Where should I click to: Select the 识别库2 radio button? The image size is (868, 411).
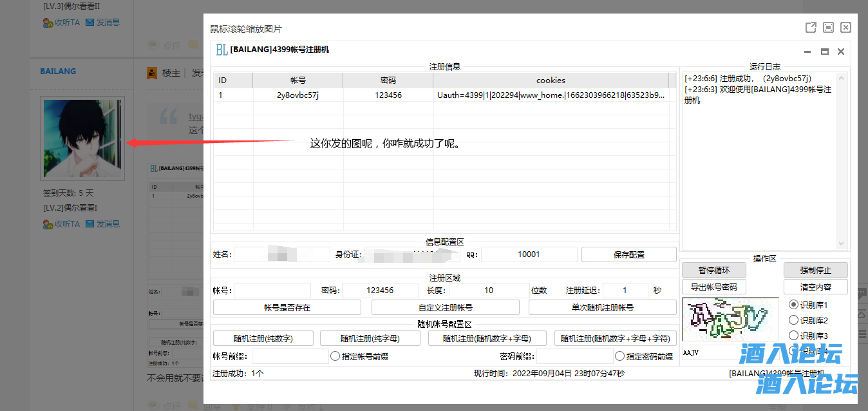(794, 320)
